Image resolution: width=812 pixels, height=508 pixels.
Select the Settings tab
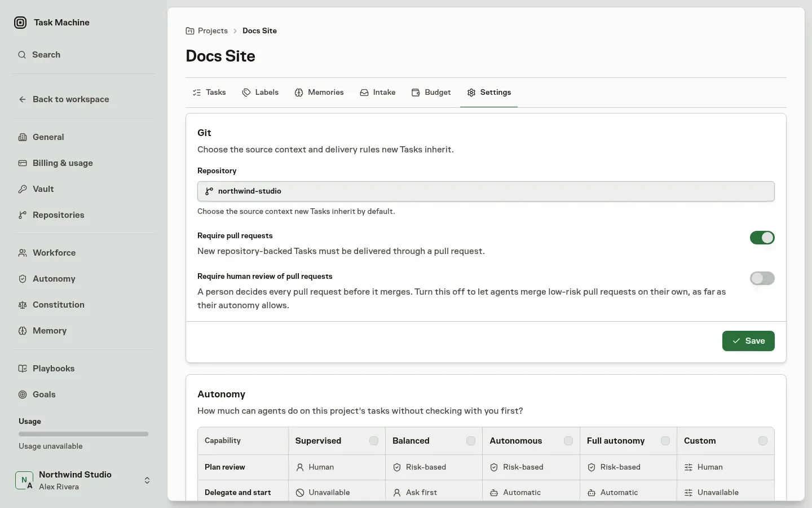489,93
